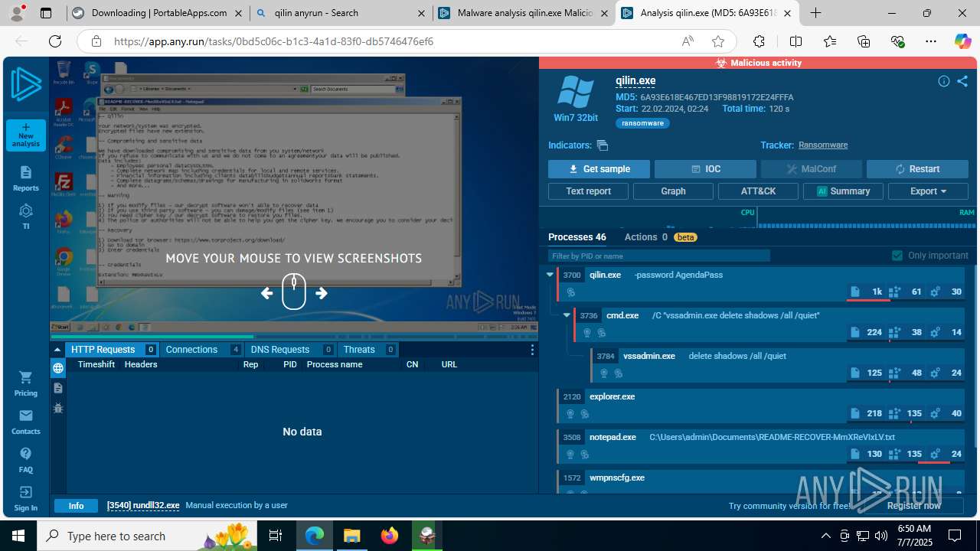Select the files document view icon

tap(58, 389)
